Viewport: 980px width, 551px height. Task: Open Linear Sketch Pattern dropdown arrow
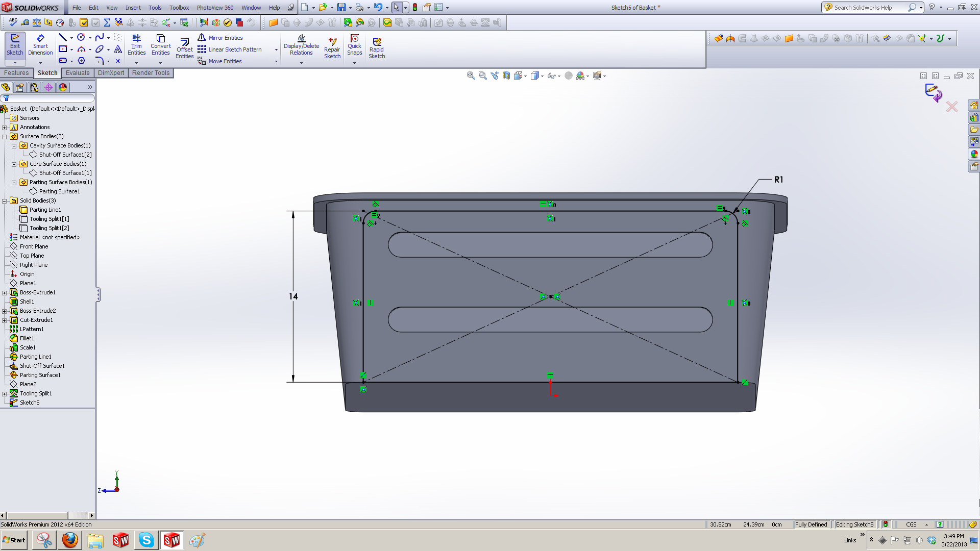pos(276,50)
